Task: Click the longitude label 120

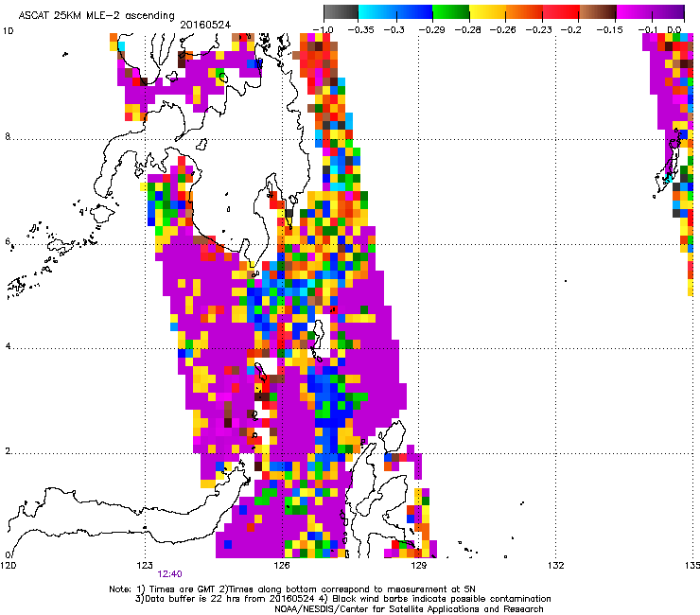Action: (x=8, y=566)
